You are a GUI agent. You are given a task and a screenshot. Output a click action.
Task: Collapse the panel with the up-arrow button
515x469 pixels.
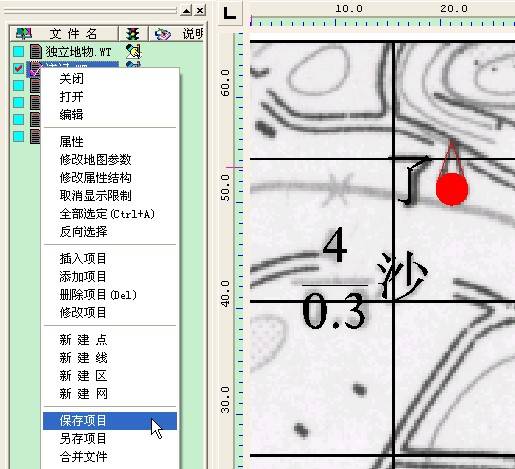point(186,11)
